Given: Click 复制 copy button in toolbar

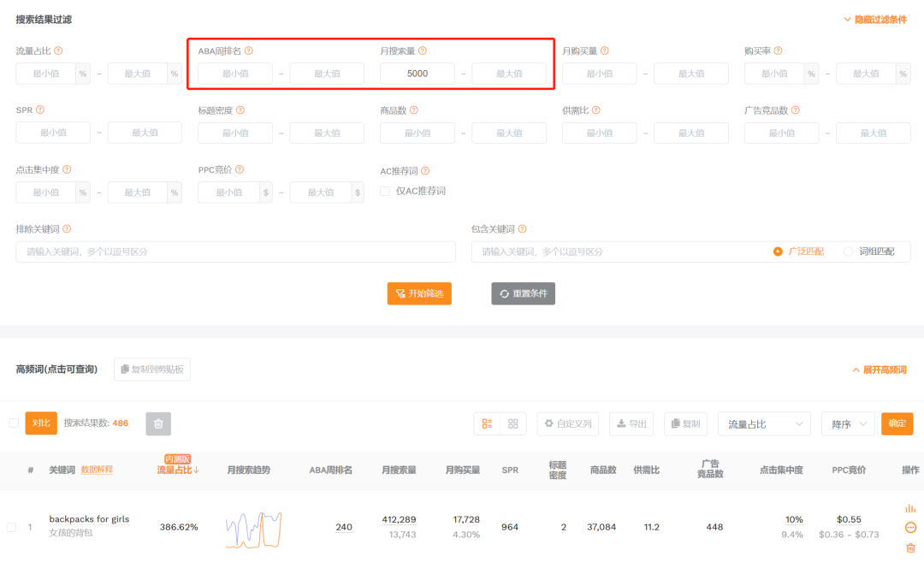Looking at the screenshot, I should 685,423.
